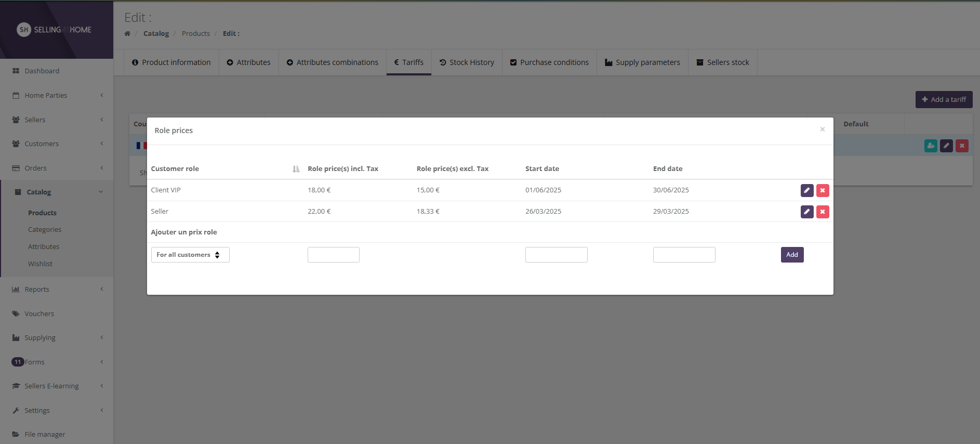
Task: Edit the Client VIP role price
Action: pyautogui.click(x=806, y=190)
